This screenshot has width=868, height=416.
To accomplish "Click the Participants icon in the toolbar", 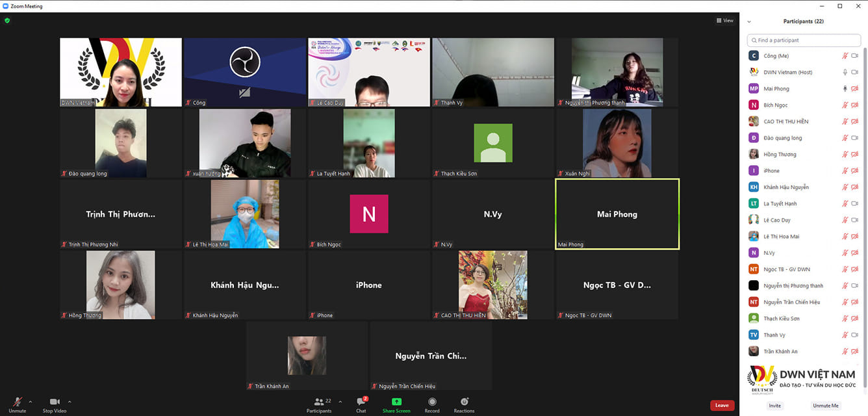I will pyautogui.click(x=318, y=403).
